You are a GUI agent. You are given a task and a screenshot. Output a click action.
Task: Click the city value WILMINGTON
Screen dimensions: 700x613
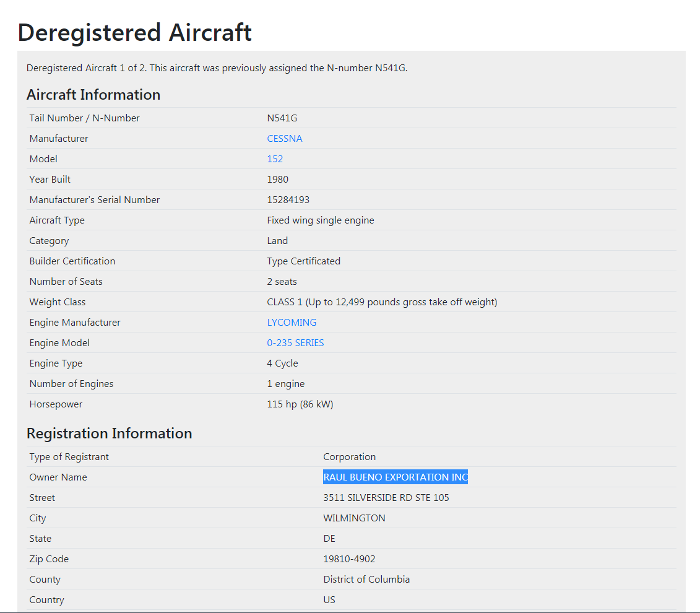point(354,518)
